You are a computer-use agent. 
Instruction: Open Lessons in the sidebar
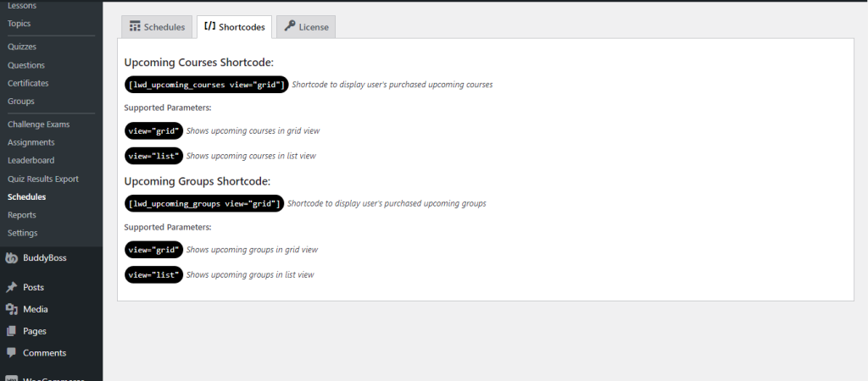21,6
